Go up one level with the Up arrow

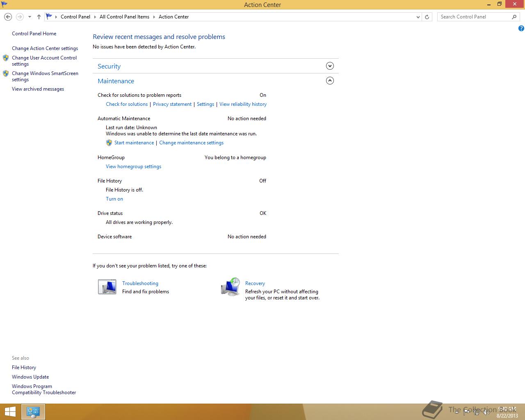(39, 17)
